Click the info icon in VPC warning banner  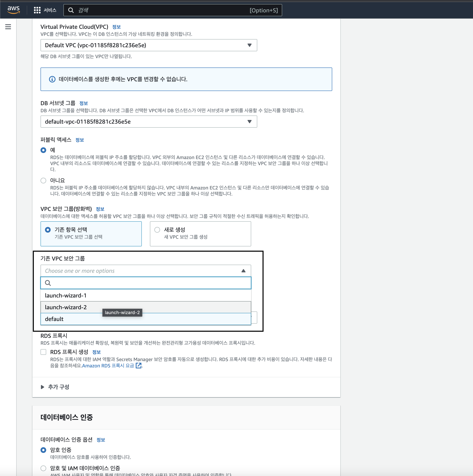tap(52, 79)
